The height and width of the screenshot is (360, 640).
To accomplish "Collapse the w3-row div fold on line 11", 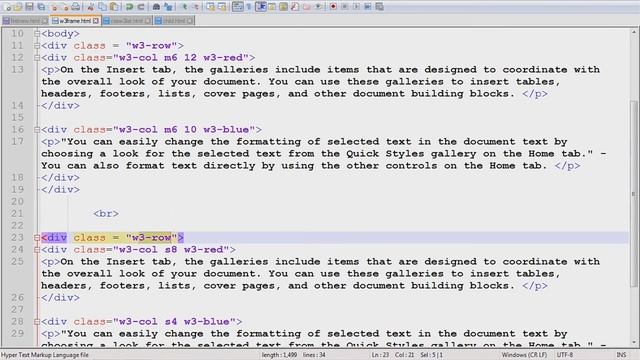I will point(37,46).
